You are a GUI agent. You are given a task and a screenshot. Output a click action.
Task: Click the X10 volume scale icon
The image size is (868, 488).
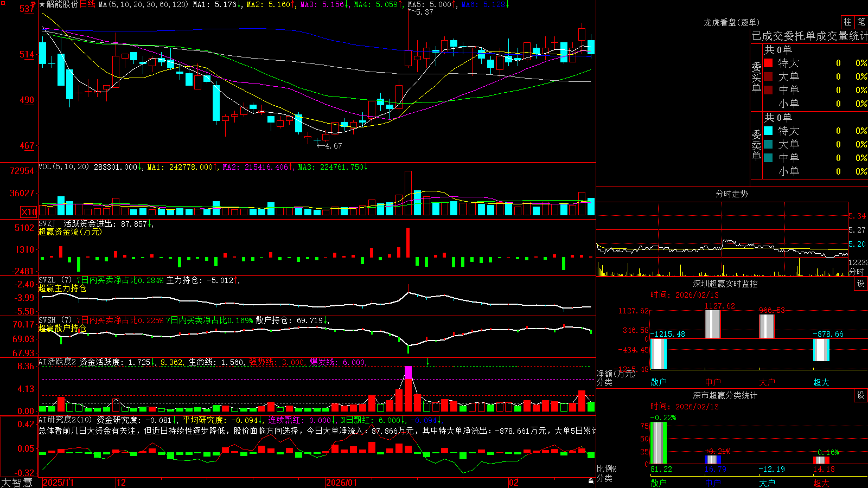(x=29, y=212)
